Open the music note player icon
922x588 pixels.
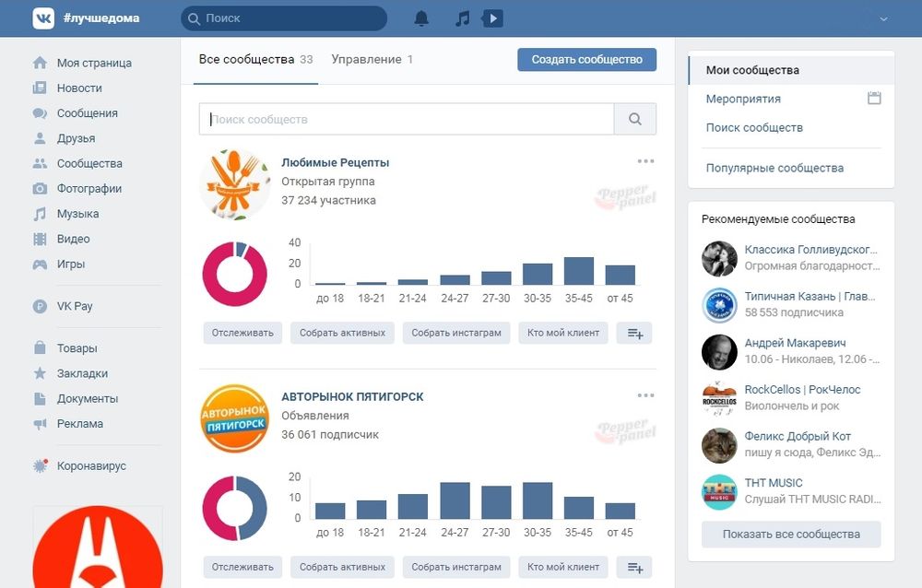(x=463, y=18)
